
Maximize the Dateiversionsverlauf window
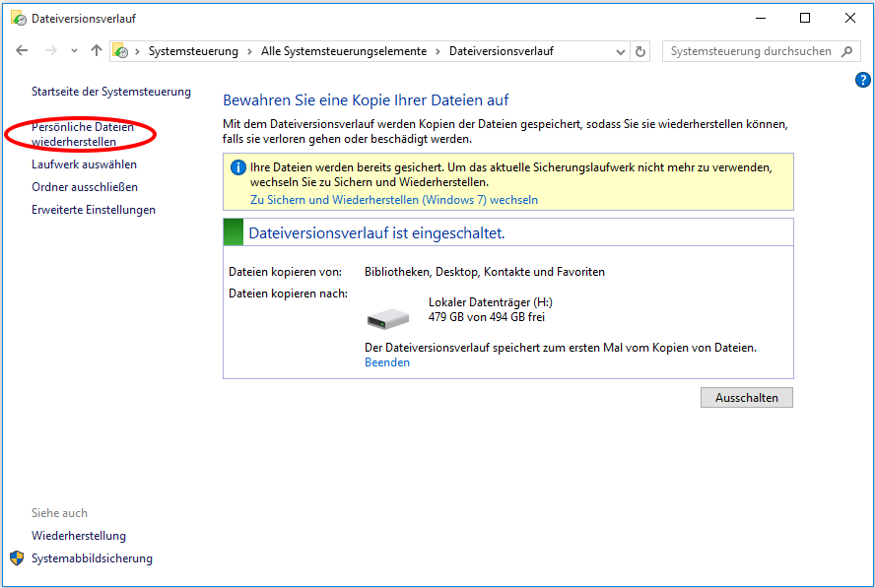coord(805,19)
